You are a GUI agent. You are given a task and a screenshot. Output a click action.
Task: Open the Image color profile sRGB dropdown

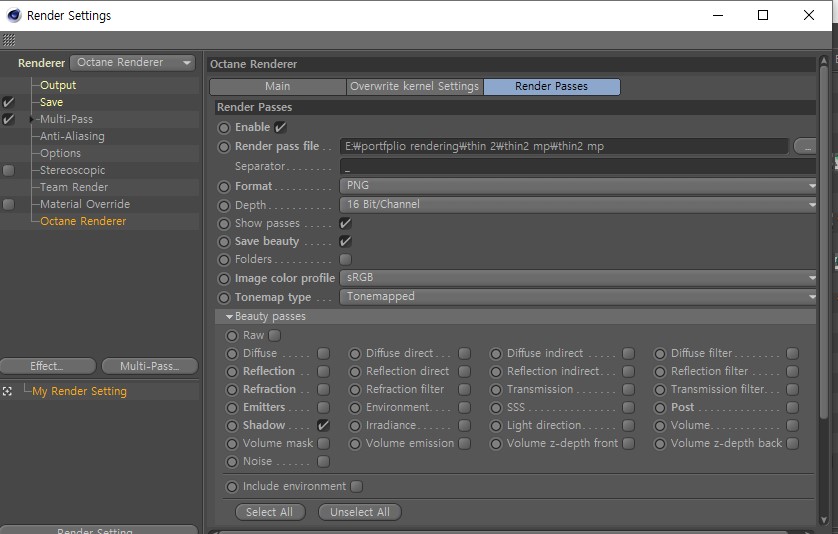pyautogui.click(x=578, y=277)
